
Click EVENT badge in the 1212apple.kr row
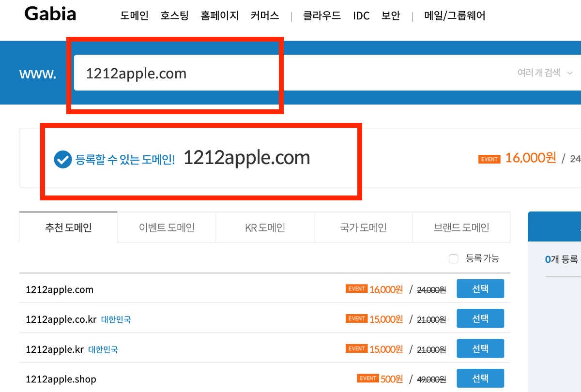pyautogui.click(x=356, y=348)
